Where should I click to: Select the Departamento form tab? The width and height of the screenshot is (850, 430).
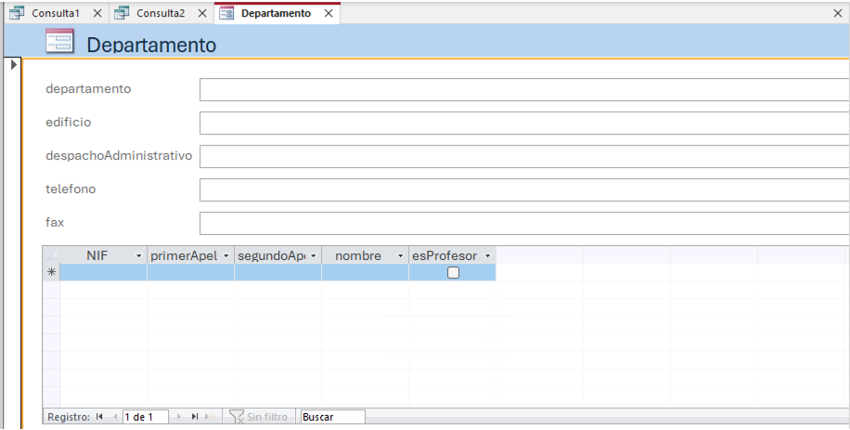click(x=276, y=13)
